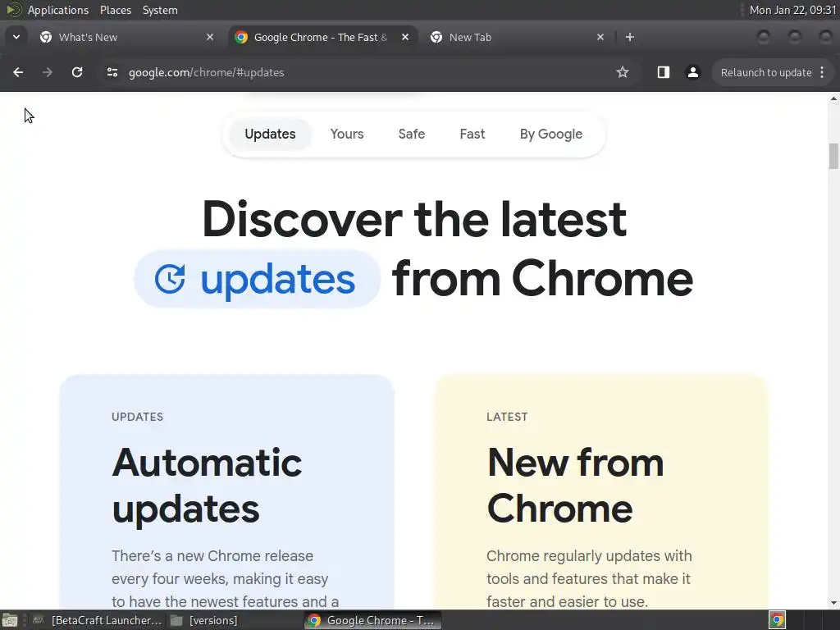
Task: Reload the current page
Action: coord(77,72)
